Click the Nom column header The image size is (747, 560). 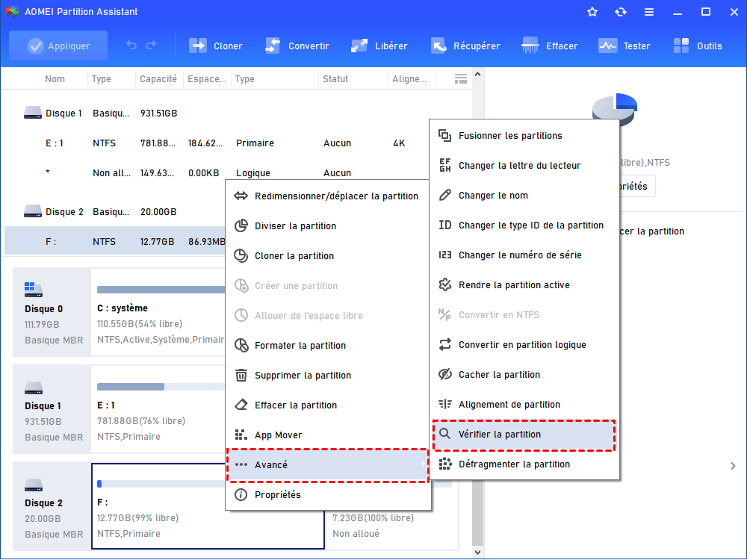[x=55, y=79]
